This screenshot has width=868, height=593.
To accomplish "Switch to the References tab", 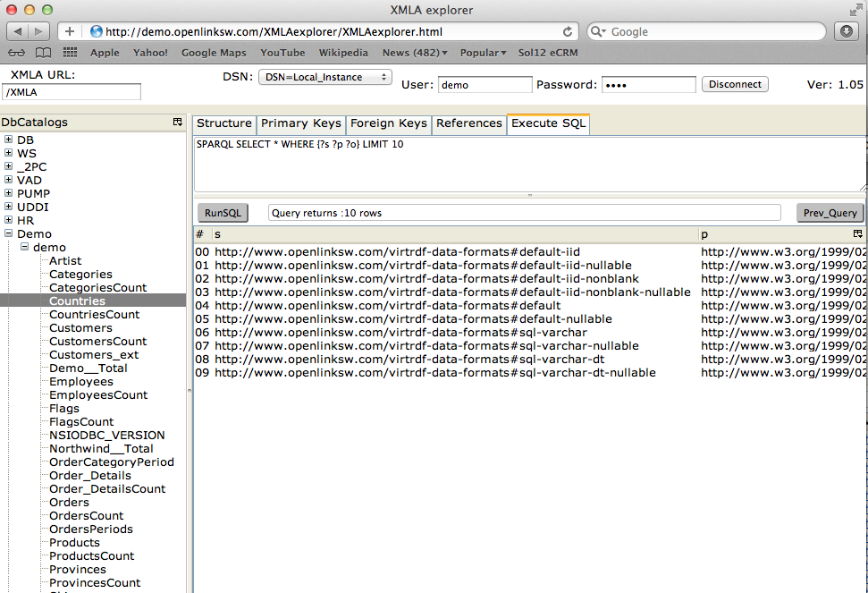I will pos(469,123).
